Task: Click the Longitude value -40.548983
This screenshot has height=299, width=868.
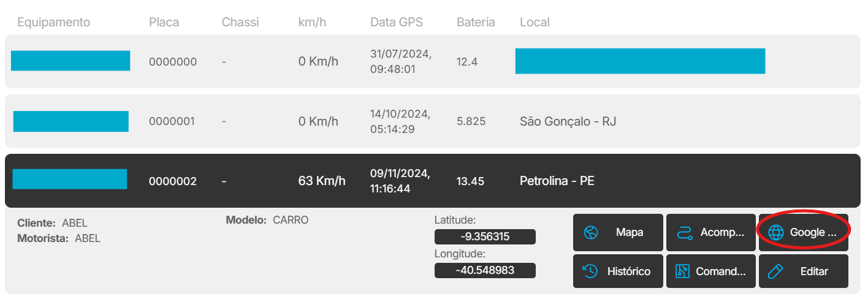Action: click(x=485, y=270)
